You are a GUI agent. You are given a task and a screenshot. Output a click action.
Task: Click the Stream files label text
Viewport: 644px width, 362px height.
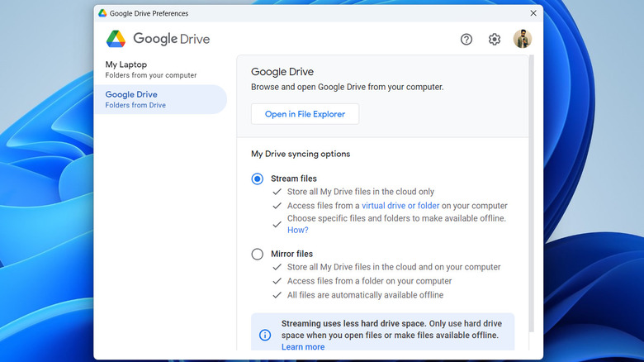point(295,179)
